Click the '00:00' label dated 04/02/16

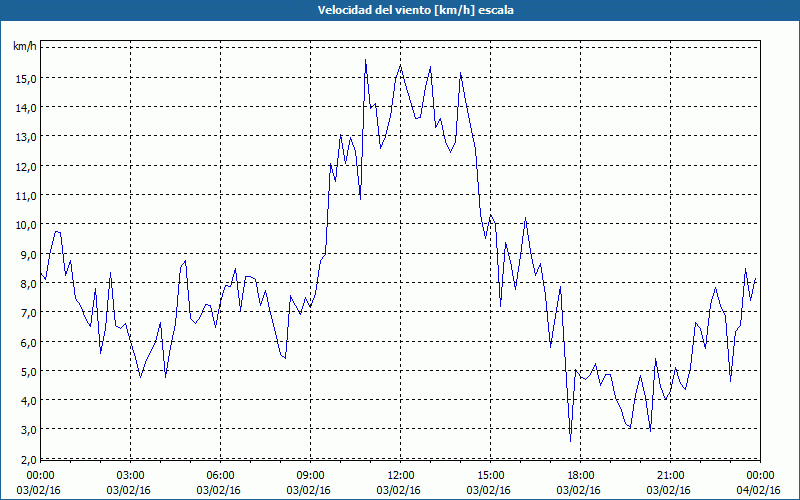[760, 476]
